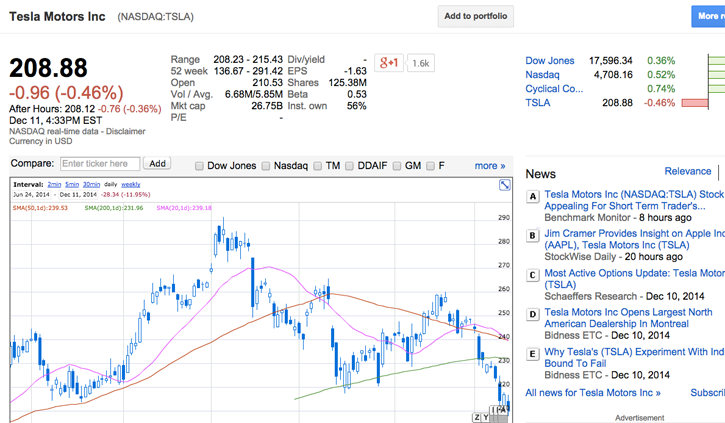The height and width of the screenshot is (423, 725).
Task: Sort news by Relevance
Action: 688,171
